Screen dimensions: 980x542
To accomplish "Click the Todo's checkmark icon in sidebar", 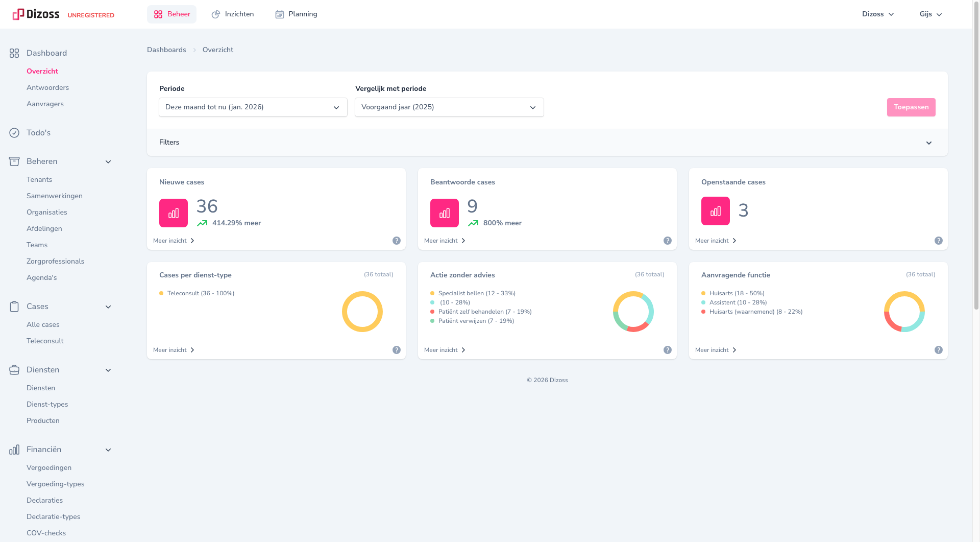I will pyautogui.click(x=14, y=133).
